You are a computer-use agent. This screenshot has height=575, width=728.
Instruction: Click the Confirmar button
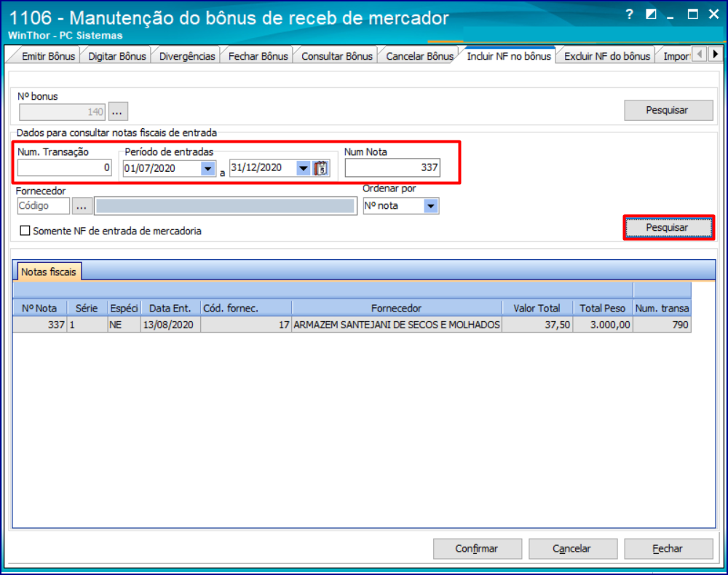[478, 549]
